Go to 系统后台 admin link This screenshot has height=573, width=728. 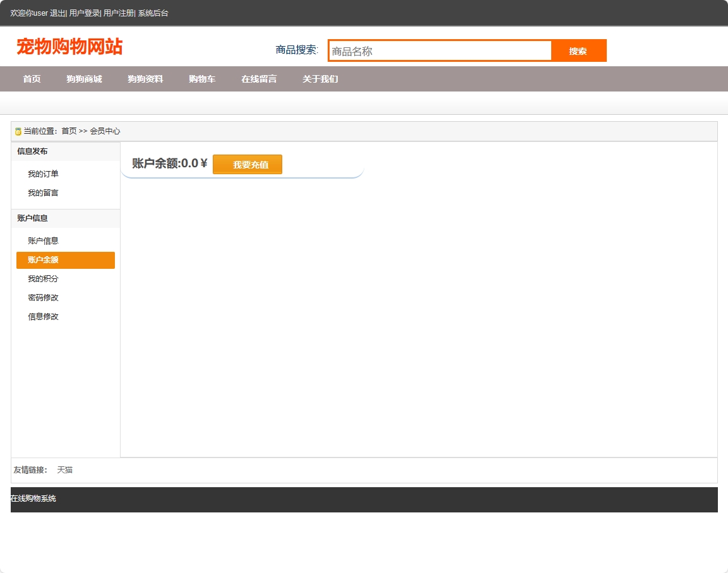153,13
